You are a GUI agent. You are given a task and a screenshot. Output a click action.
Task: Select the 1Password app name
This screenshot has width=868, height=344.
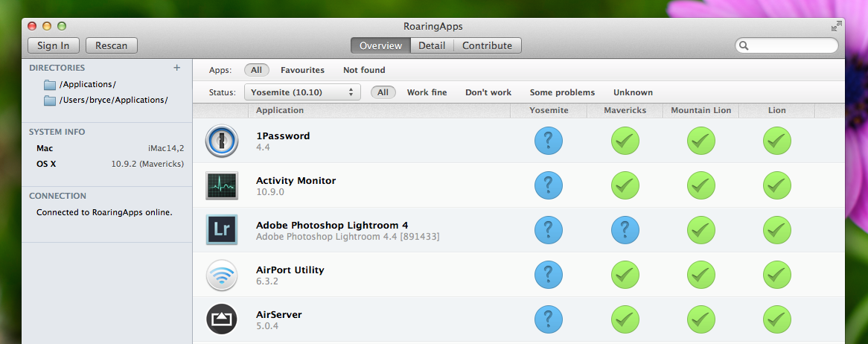coord(283,136)
